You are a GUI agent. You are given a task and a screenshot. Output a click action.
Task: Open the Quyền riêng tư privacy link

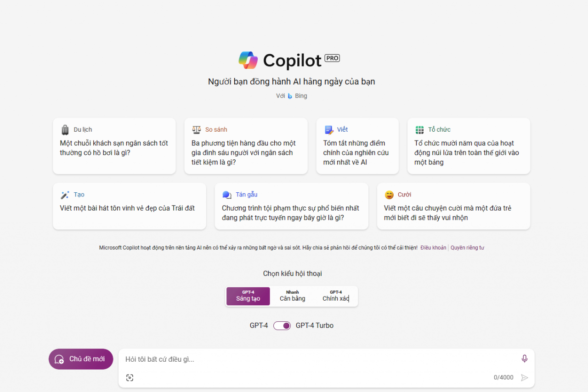point(467,247)
